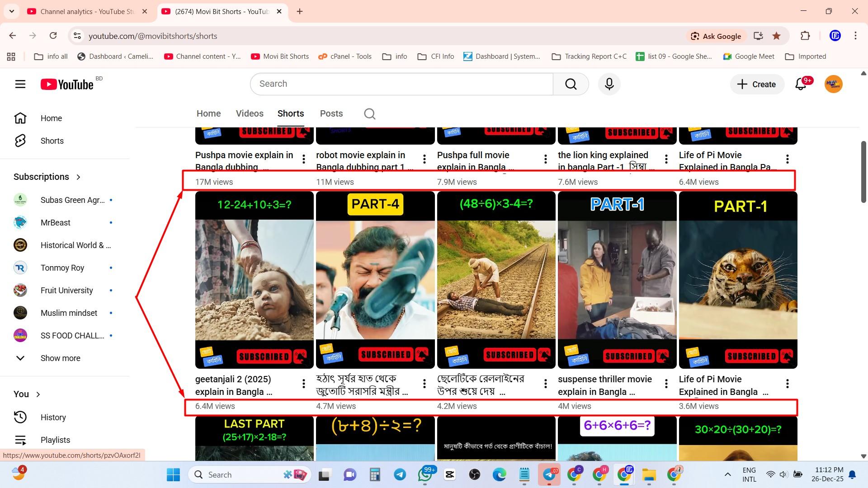Open the Life of Pi PART-1 tiger thumbnail
Screen dimensions: 868x488
pos(738,280)
